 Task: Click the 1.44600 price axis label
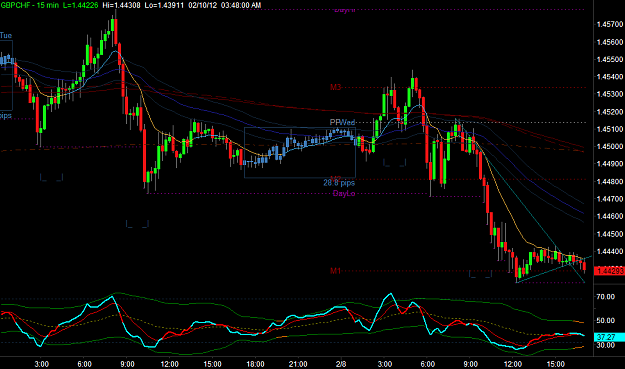(609, 216)
